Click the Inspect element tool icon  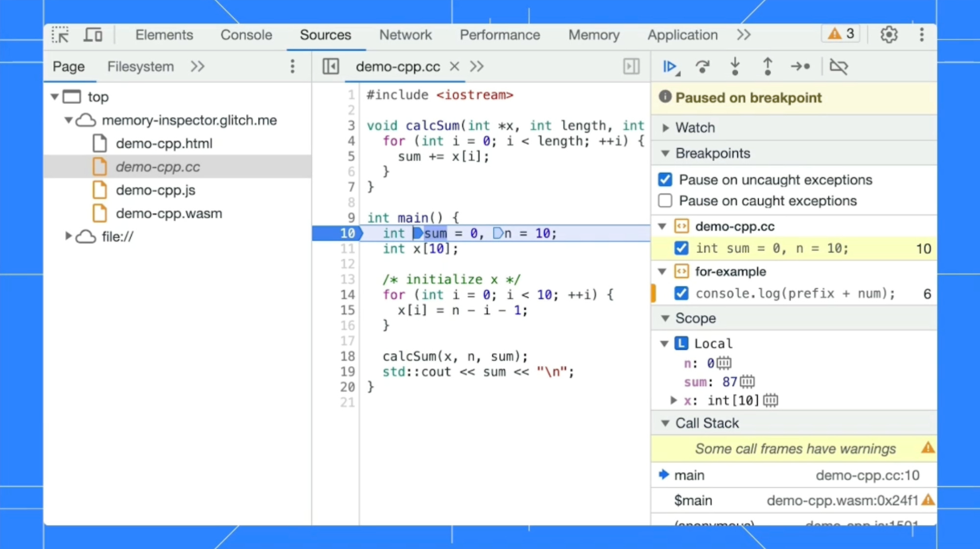[60, 35]
